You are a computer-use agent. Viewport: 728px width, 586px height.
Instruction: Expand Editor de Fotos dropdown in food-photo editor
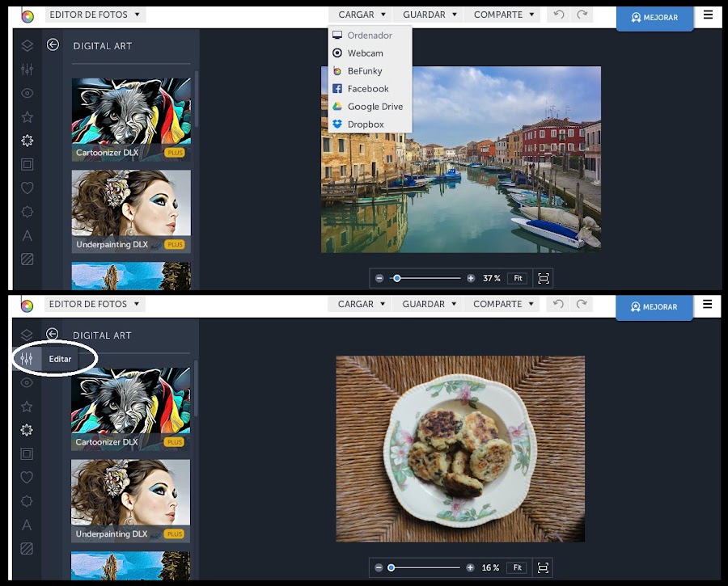tap(95, 305)
